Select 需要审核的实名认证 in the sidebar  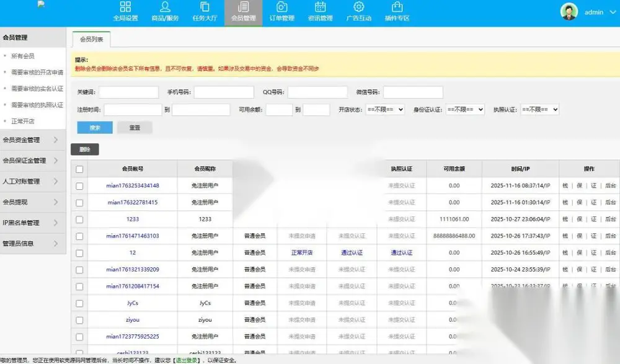(37, 89)
